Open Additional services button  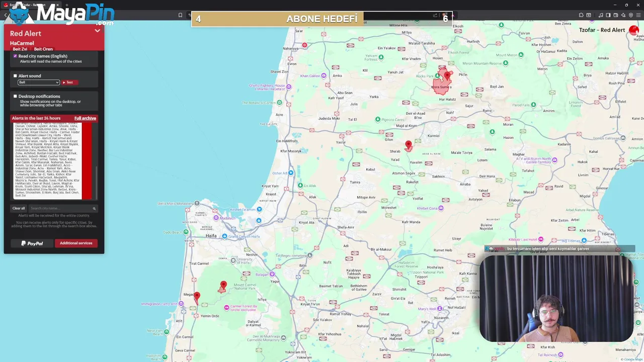pyautogui.click(x=76, y=243)
